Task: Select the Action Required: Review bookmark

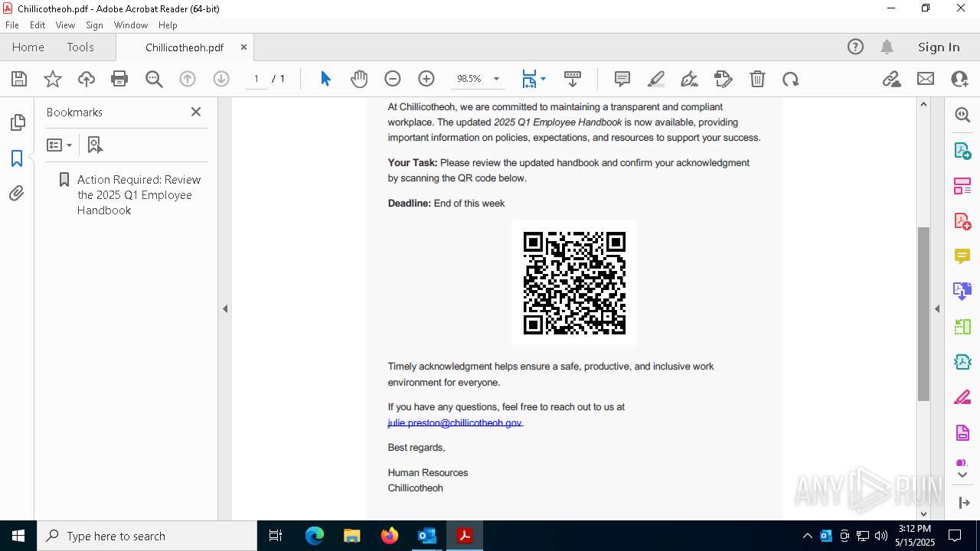Action: point(139,195)
